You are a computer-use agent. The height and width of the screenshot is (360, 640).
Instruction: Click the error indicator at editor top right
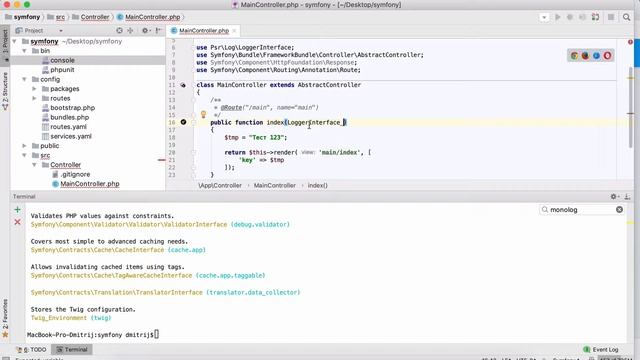[x=630, y=42]
